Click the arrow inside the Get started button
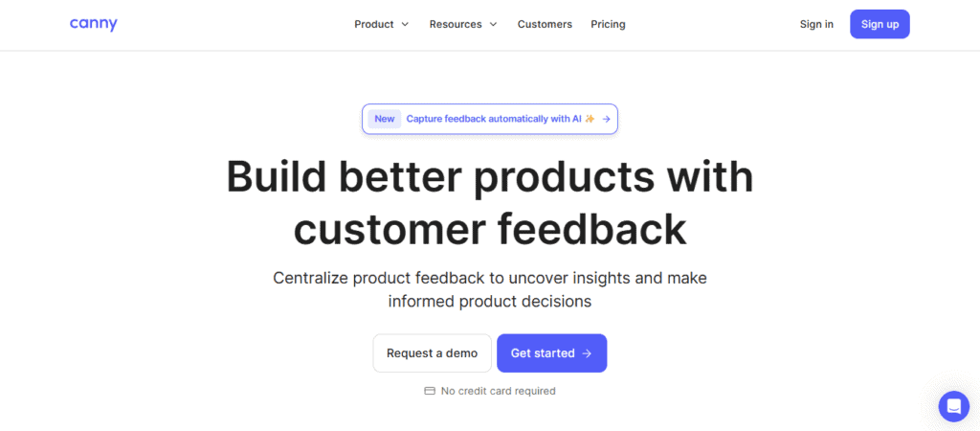This screenshot has height=431, width=980. click(x=587, y=353)
